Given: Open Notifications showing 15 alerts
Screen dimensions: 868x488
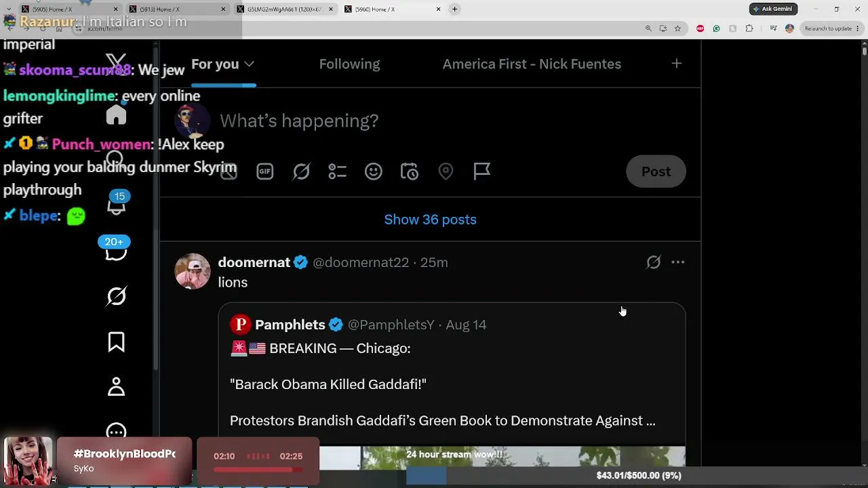Looking at the screenshot, I should coord(117,203).
